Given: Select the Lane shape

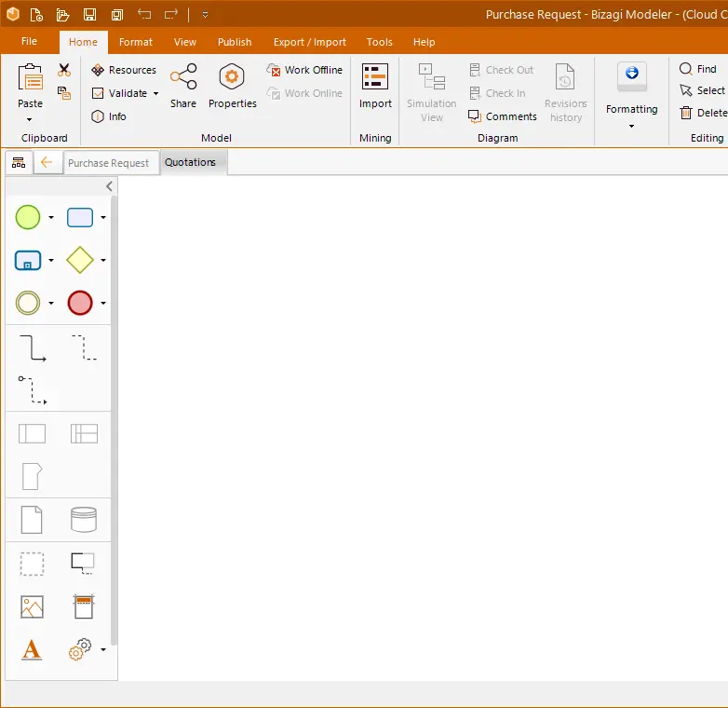Looking at the screenshot, I should pyautogui.click(x=84, y=434).
